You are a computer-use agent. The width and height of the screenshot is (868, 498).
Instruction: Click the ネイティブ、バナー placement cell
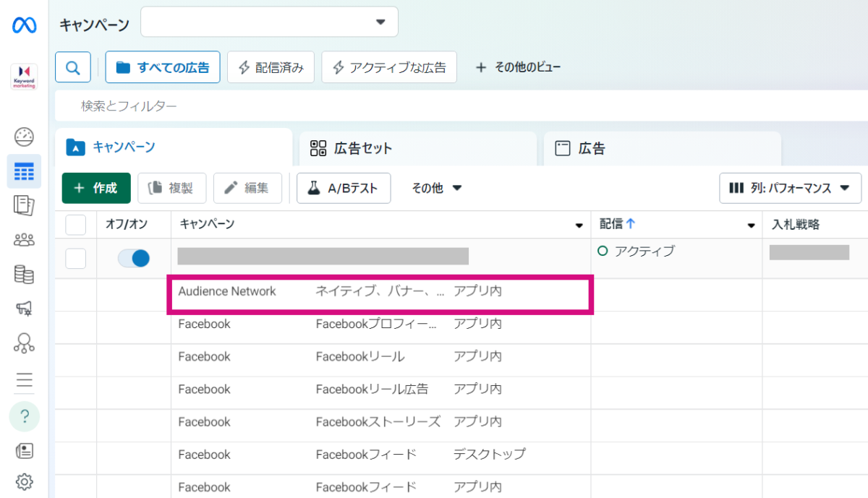click(380, 291)
